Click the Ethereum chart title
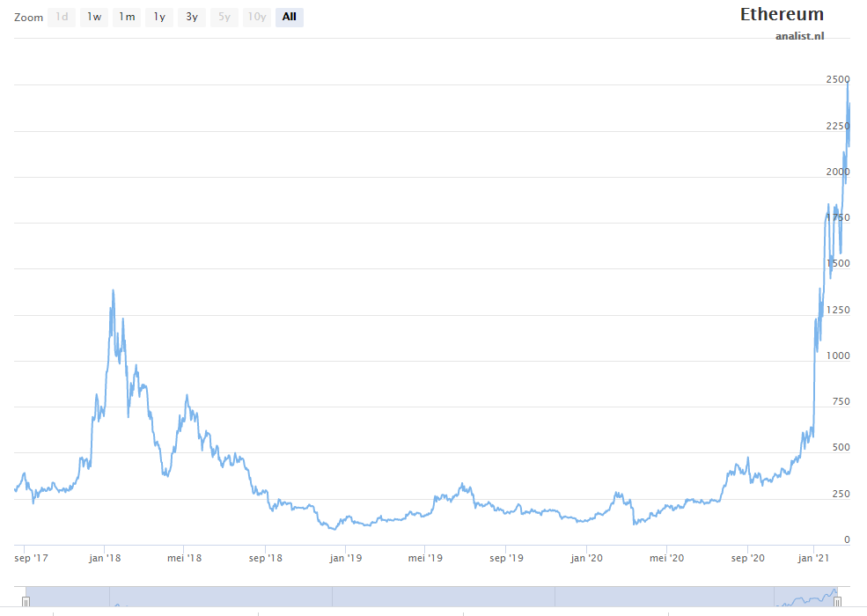 click(x=782, y=14)
